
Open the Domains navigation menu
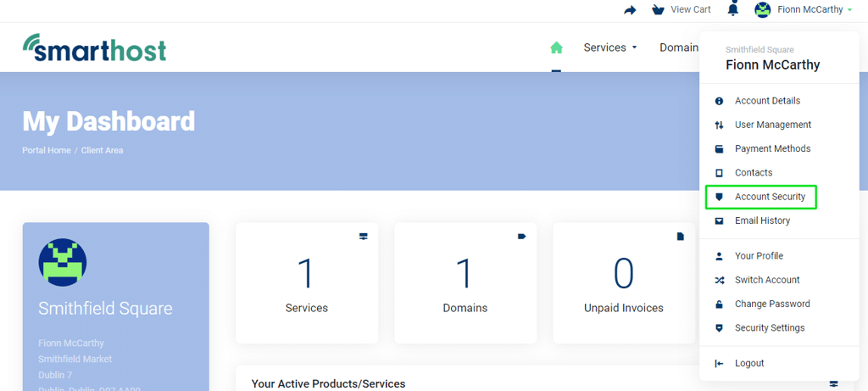[679, 47]
